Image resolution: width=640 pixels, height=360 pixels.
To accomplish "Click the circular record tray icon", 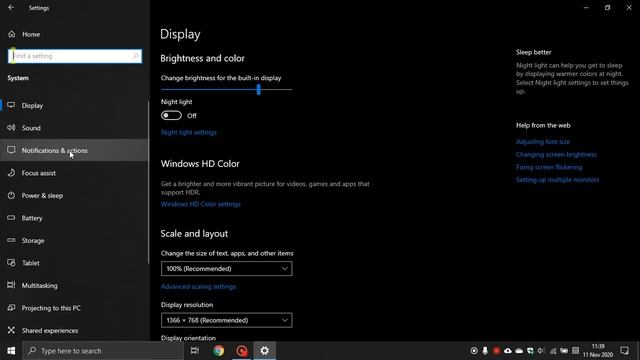I will point(474,351).
